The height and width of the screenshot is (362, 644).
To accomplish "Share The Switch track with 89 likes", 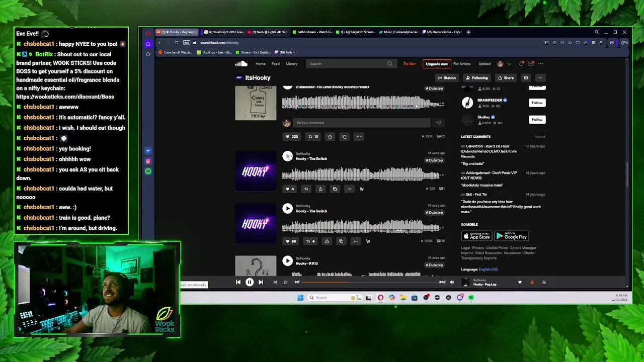I will click(x=327, y=241).
